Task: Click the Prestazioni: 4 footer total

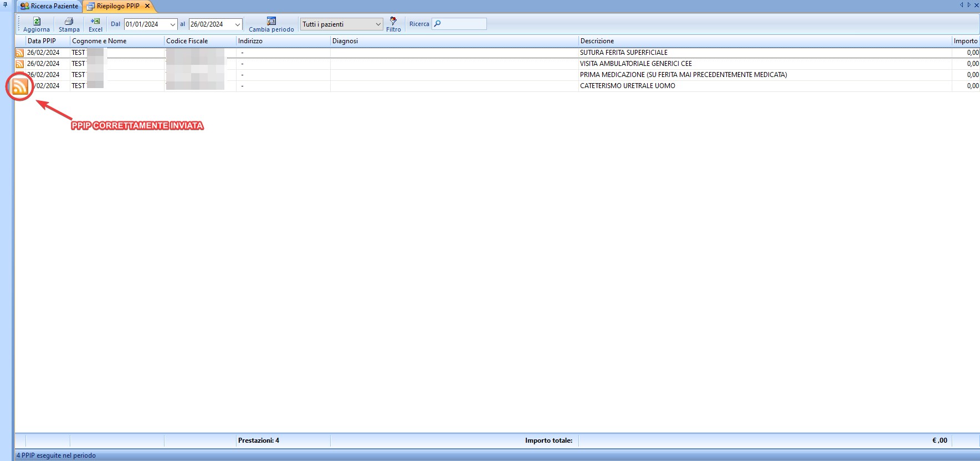Action: click(x=259, y=440)
